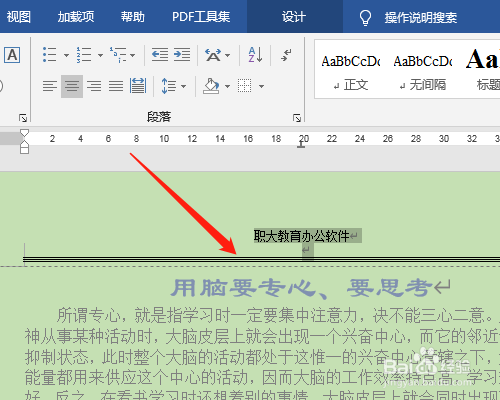Select the 设计 tab
Image resolution: width=500 pixels, height=400 pixels.
pos(294,17)
